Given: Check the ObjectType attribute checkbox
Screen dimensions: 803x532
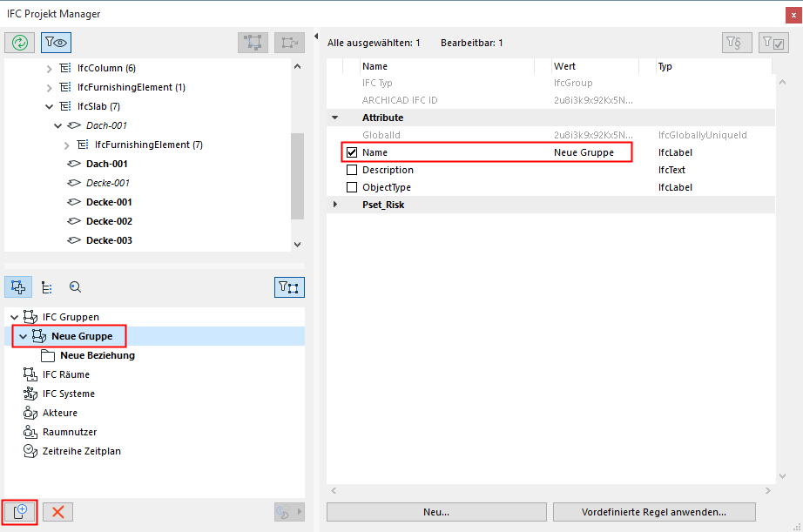Looking at the screenshot, I should [x=352, y=187].
